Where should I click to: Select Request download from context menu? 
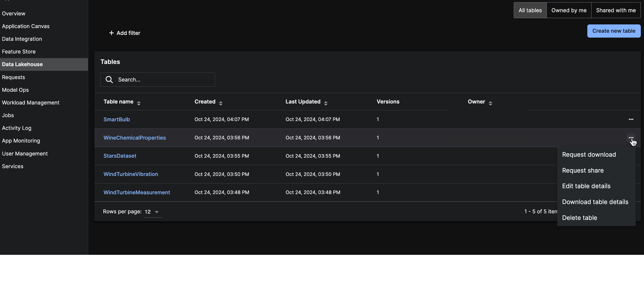pos(589,155)
